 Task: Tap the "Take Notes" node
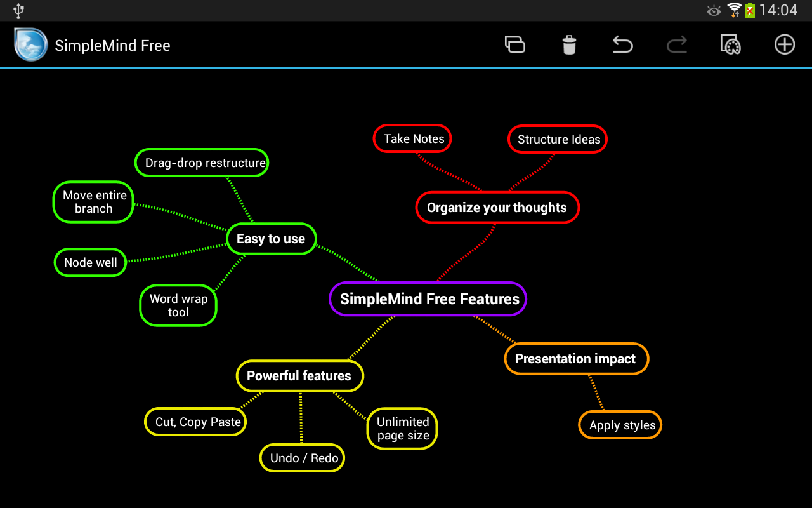tap(412, 138)
